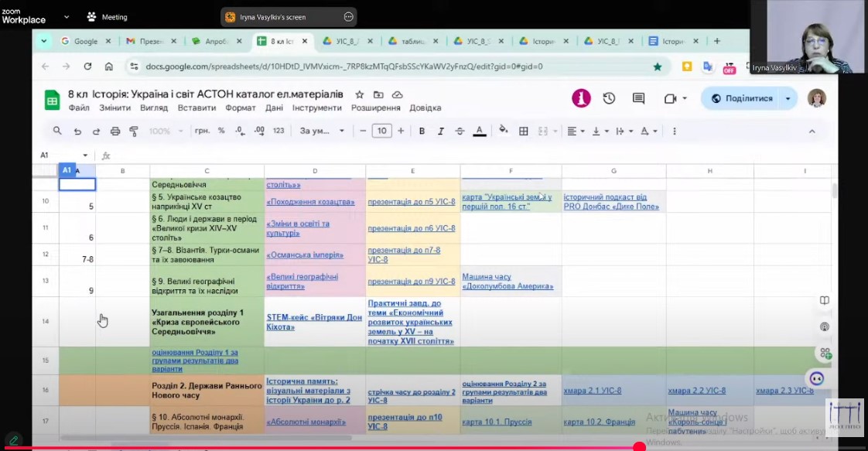Click the font size input field

tap(381, 132)
